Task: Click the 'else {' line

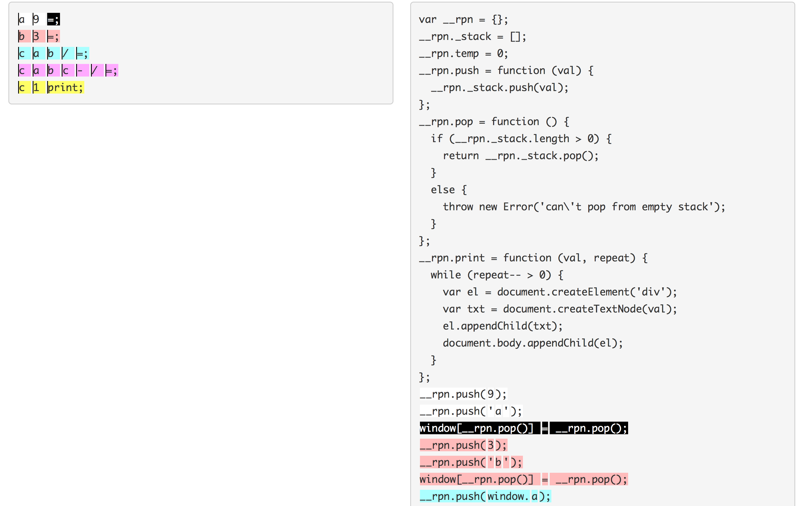Action: [449, 190]
